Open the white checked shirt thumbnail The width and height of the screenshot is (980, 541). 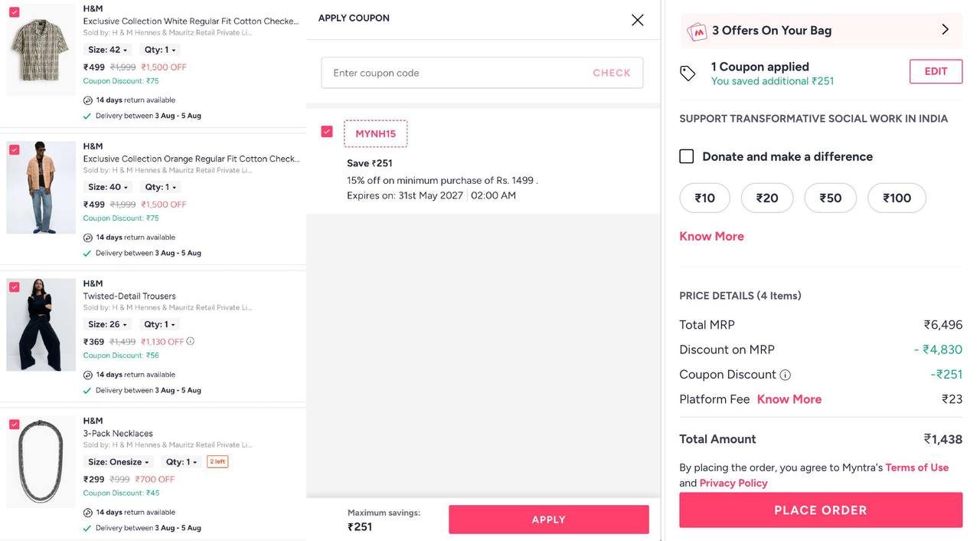[x=41, y=50]
